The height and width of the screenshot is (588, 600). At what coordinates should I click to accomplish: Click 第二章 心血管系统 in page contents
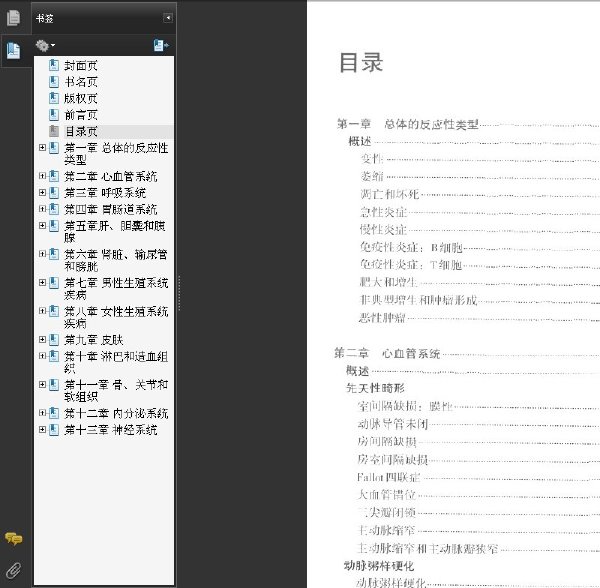coord(387,353)
